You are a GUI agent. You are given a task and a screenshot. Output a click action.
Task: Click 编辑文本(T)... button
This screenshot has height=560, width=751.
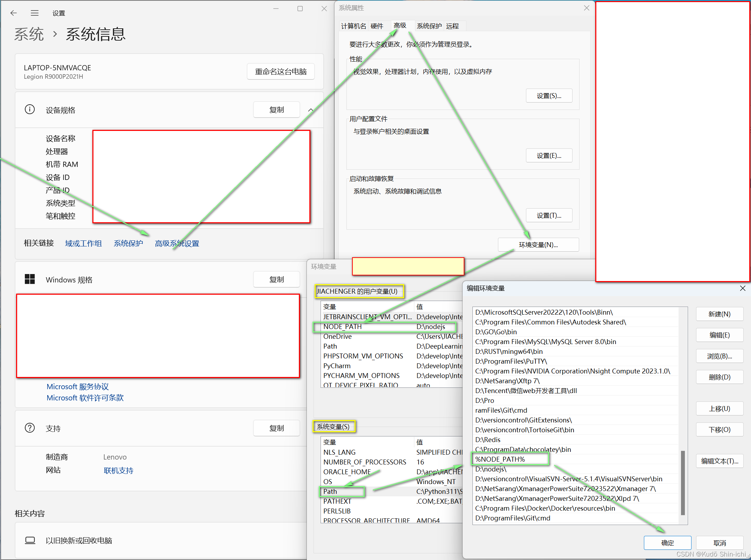[x=720, y=461]
